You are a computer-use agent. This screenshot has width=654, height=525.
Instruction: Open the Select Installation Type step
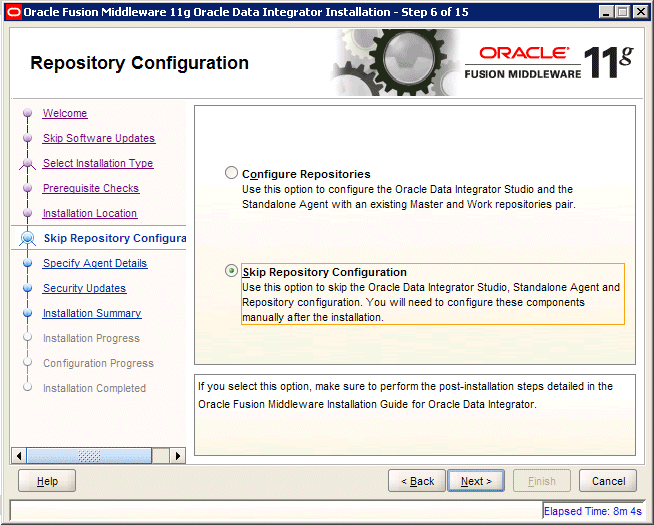tap(98, 163)
